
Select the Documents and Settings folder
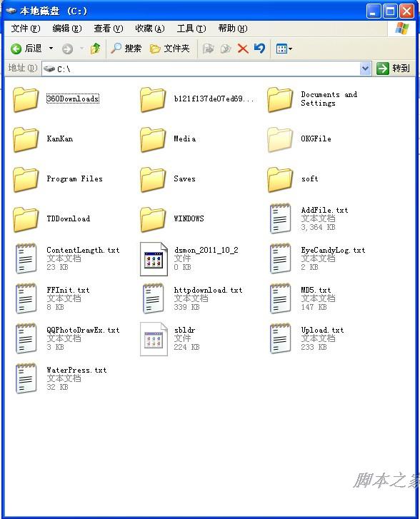click(x=312, y=99)
